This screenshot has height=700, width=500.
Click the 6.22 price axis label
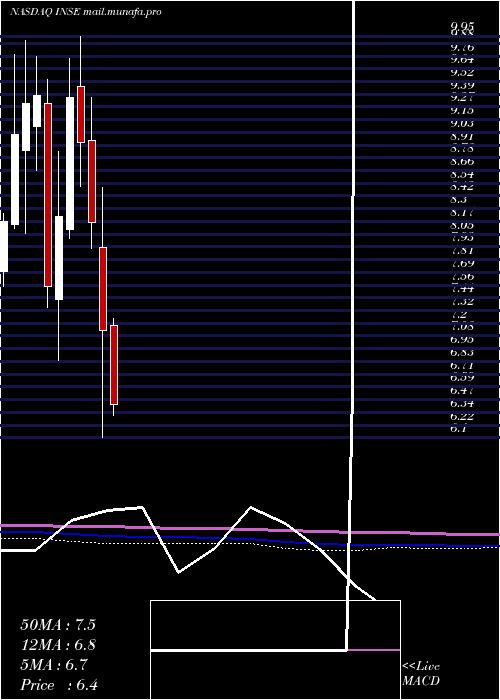click(x=462, y=417)
